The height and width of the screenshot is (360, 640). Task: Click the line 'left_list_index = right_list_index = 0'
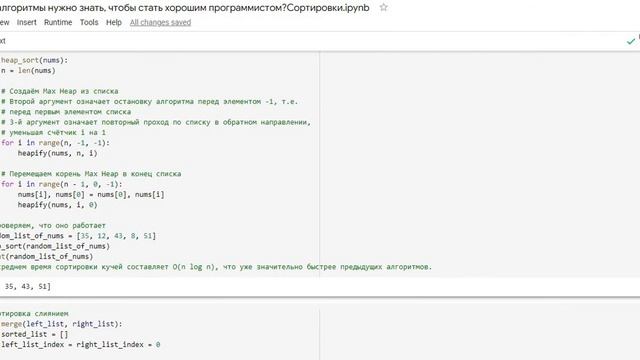tap(81, 345)
